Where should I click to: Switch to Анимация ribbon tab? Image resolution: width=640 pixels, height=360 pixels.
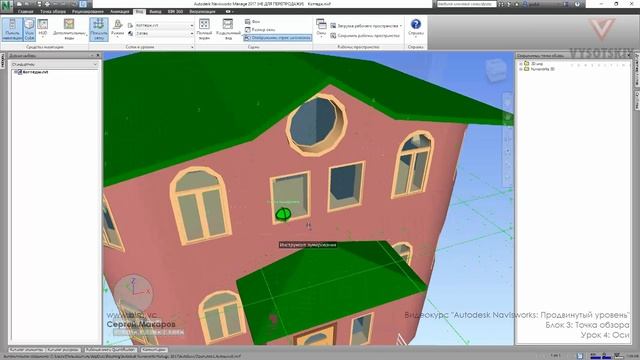120,11
